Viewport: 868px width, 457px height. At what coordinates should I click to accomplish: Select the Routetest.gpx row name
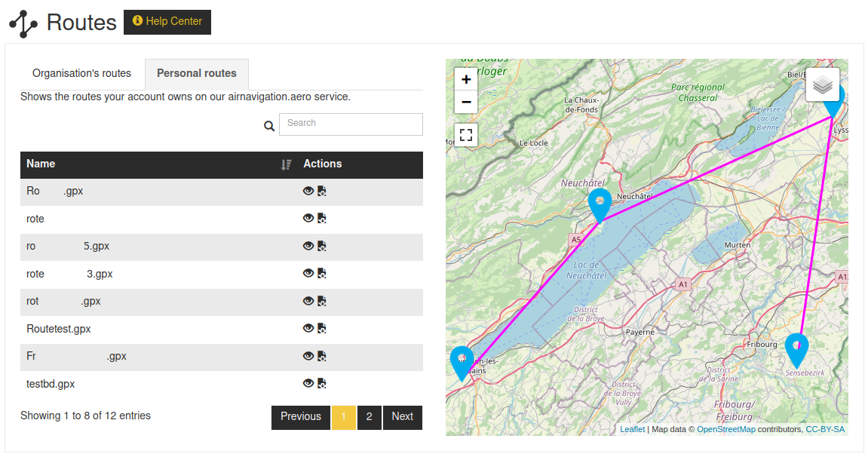pos(59,329)
